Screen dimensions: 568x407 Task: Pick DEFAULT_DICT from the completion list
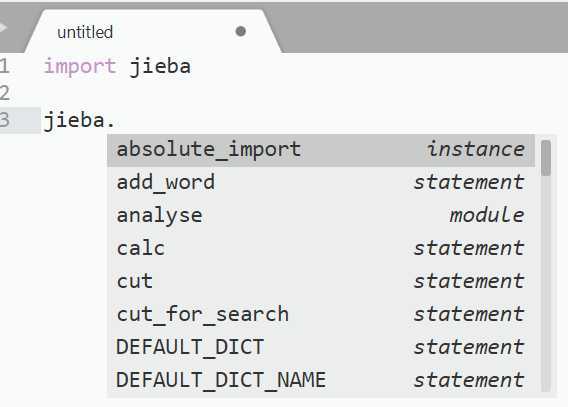[x=321, y=348]
